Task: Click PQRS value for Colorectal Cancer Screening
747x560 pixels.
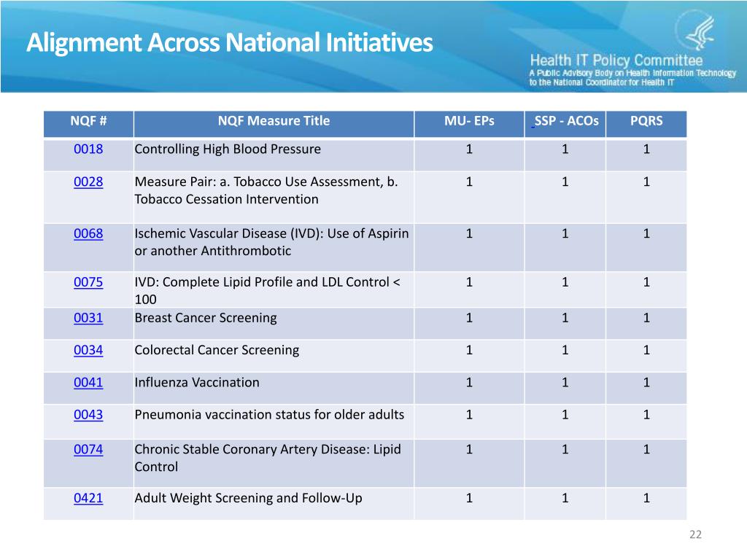Action: tap(646, 351)
